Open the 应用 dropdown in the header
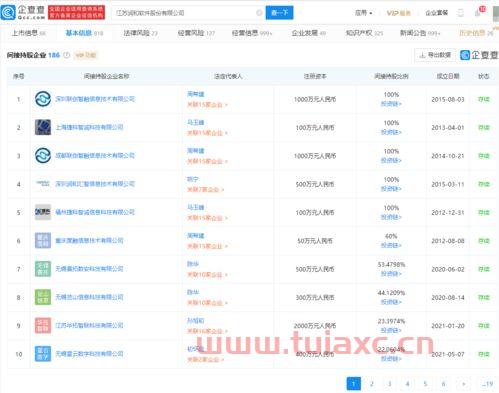Viewport: 499px width, 393px height. click(x=363, y=13)
